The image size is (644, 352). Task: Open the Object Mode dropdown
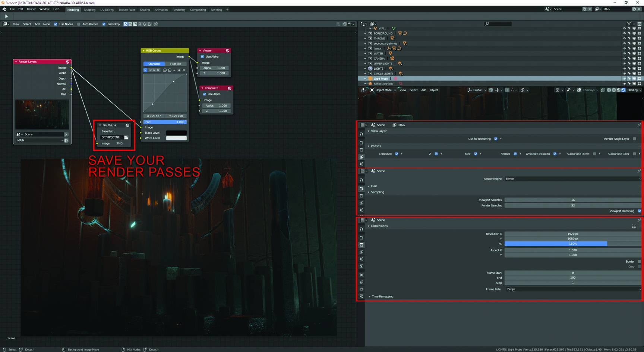[383, 90]
